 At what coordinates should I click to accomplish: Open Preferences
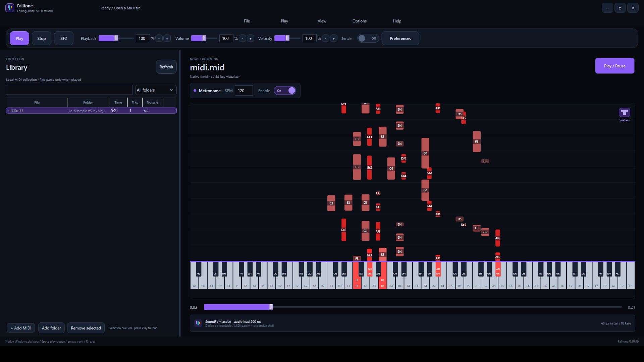[400, 38]
